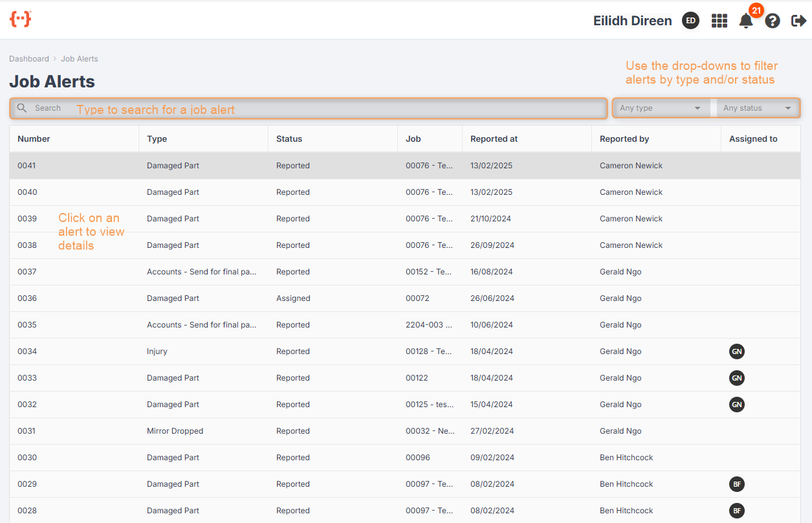Click the Search input field
The height and width of the screenshot is (523, 812).
click(309, 108)
